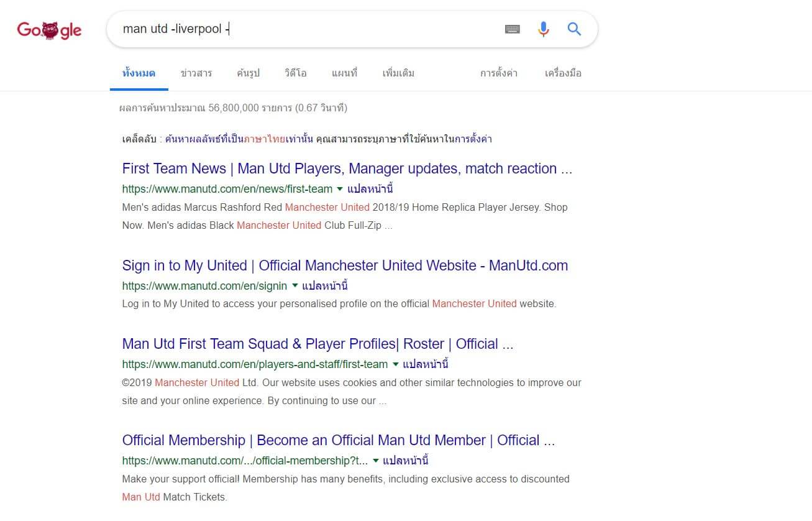812x521 pixels.
Task: Expand the เพิ่มเติม more menu
Action: click(x=398, y=73)
